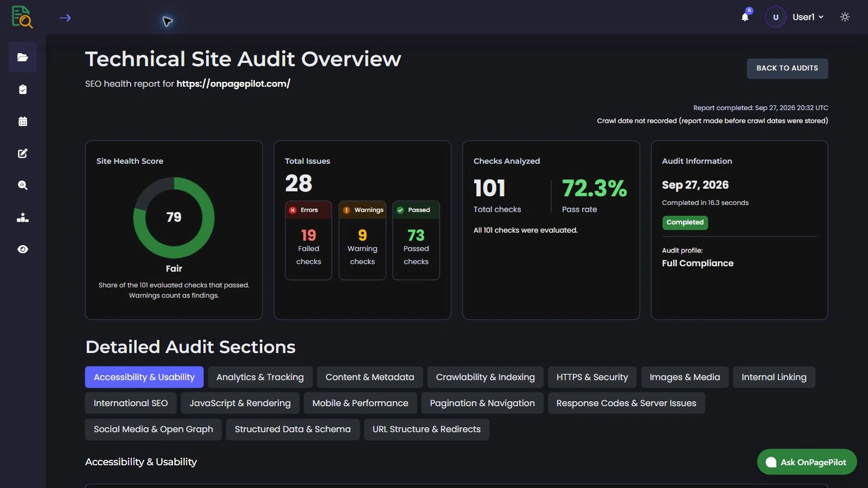
Task: Click the green passed check icon
Action: click(400, 210)
